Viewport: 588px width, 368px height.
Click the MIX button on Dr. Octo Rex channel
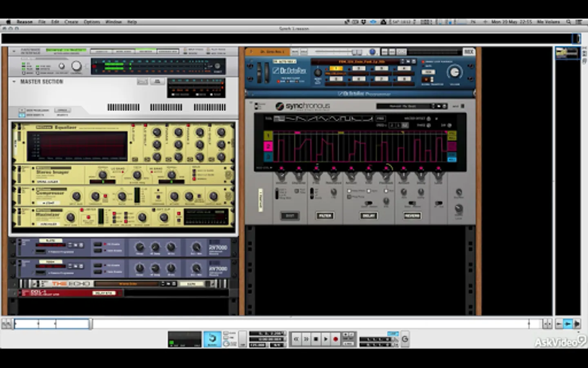coord(468,52)
